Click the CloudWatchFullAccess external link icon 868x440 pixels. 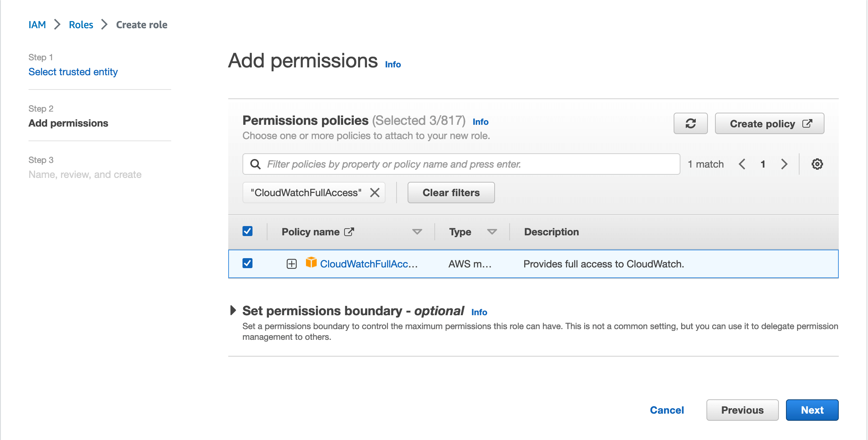(351, 231)
